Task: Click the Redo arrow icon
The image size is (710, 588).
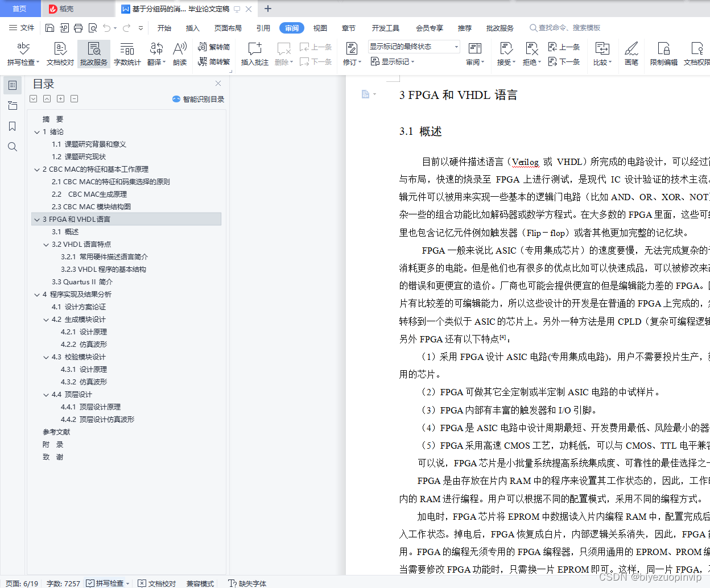Action: pos(126,28)
